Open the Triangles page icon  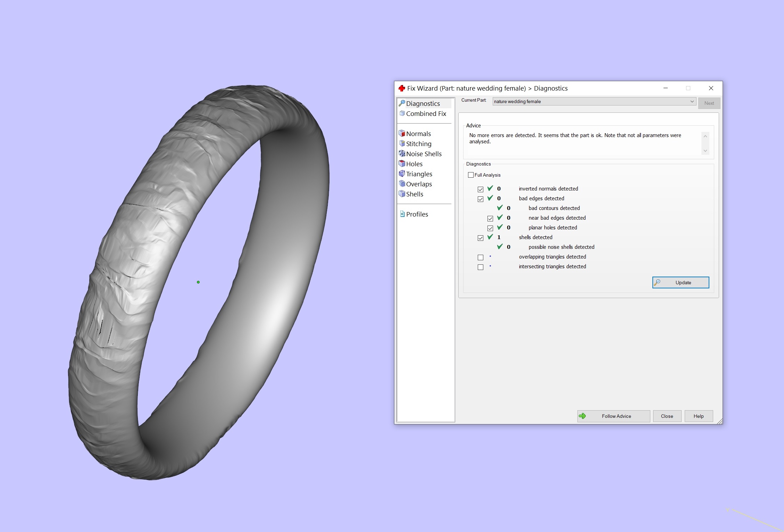(x=402, y=174)
